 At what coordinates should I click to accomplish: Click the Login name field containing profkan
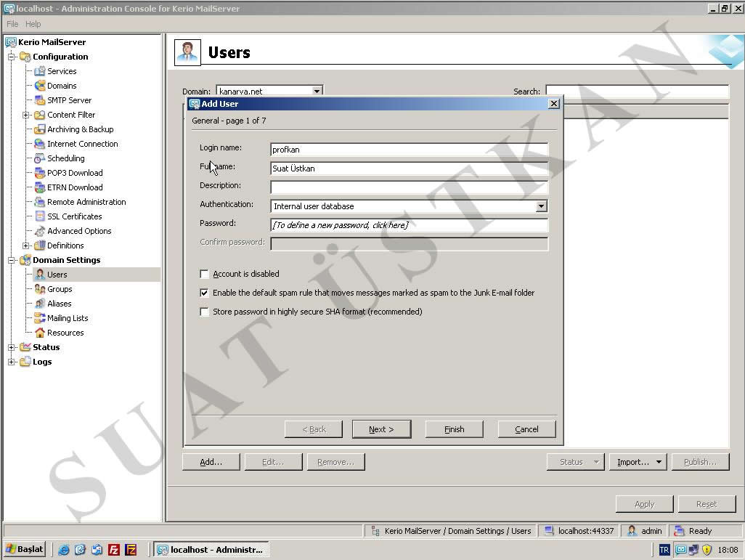click(409, 150)
